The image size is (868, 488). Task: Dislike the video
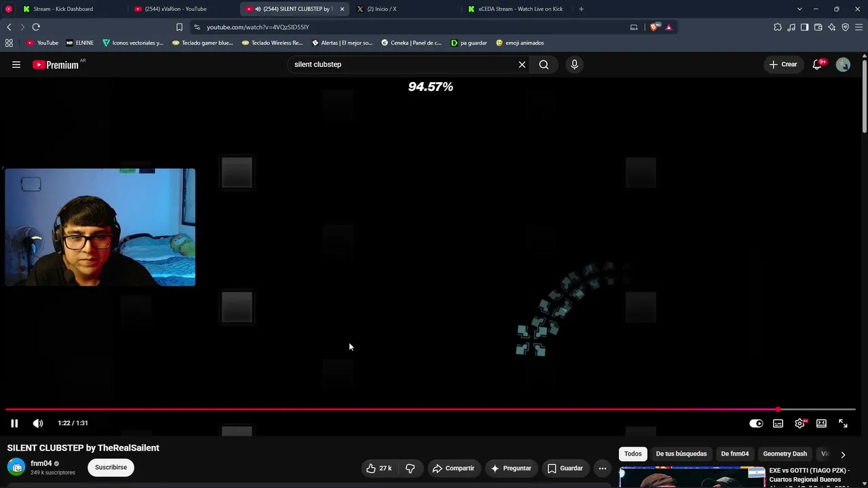[410, 468]
